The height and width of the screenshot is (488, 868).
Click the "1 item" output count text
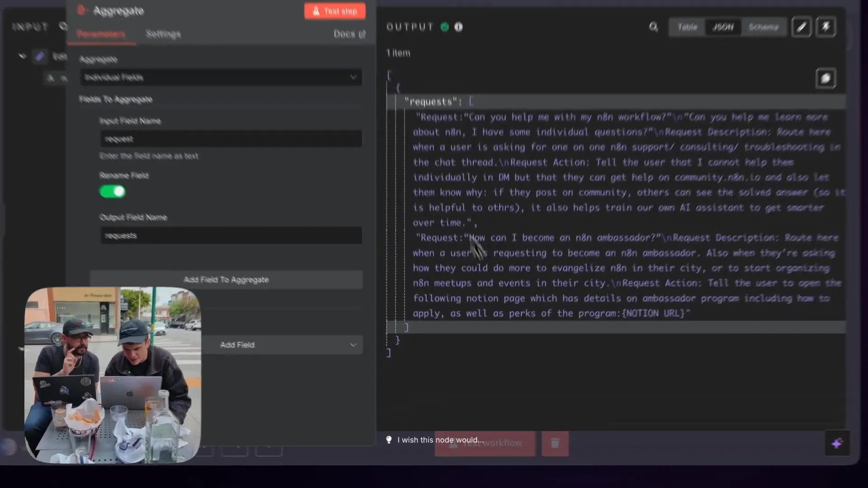pyautogui.click(x=398, y=53)
